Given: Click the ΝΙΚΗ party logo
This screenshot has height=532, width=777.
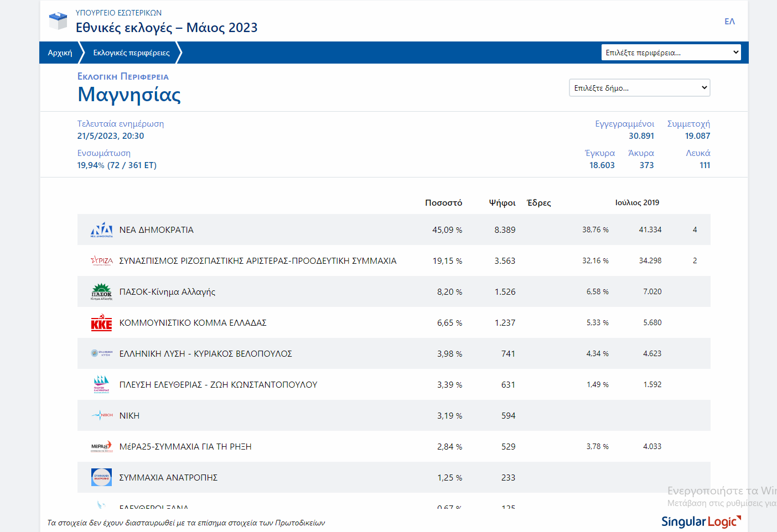Looking at the screenshot, I should [x=102, y=415].
